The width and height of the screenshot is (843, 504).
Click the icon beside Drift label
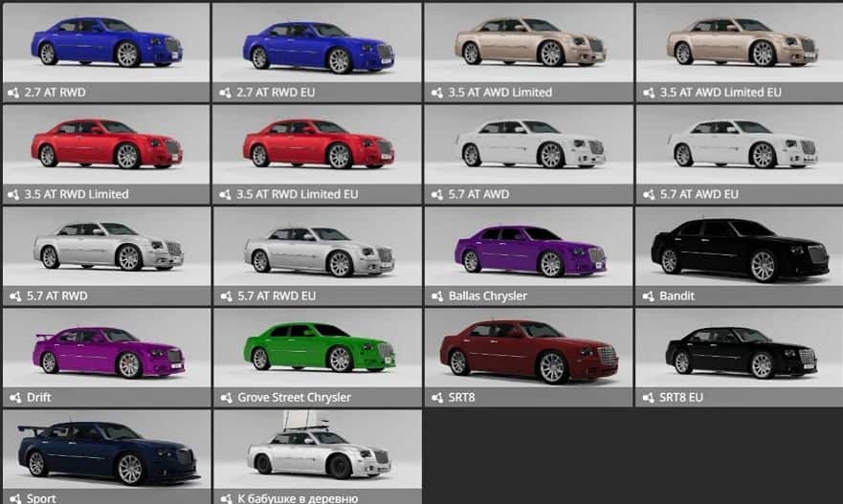(x=13, y=398)
